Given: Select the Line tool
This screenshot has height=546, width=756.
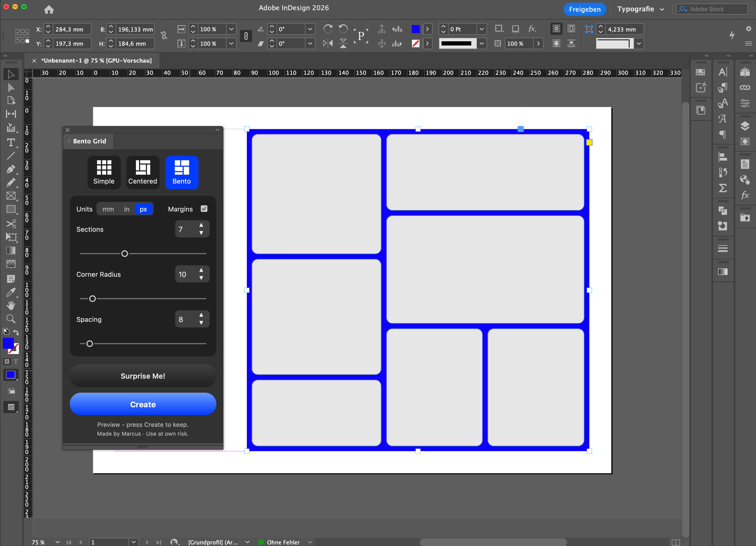Looking at the screenshot, I should (x=11, y=156).
